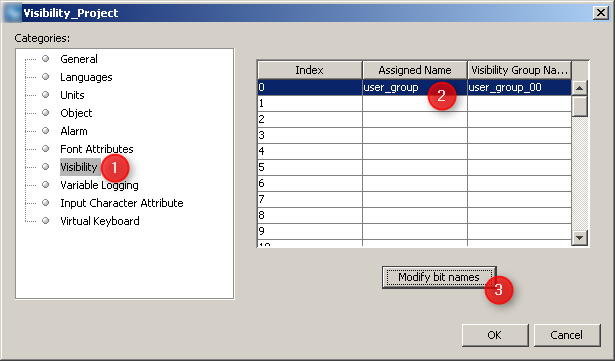
Task: Click the table vertical scrollbar thumb
Action: (x=580, y=106)
